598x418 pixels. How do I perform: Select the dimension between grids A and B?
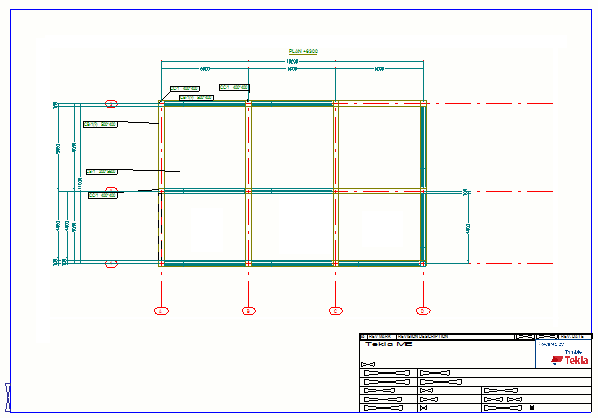[205, 69]
